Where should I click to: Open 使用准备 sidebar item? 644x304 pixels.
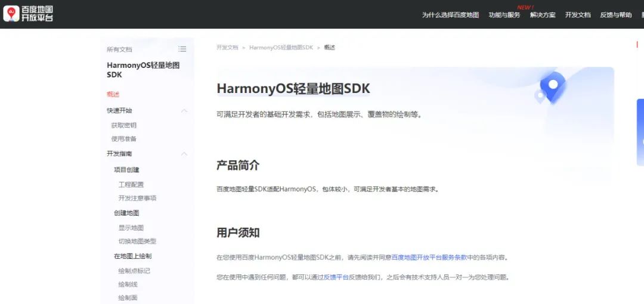click(123, 139)
